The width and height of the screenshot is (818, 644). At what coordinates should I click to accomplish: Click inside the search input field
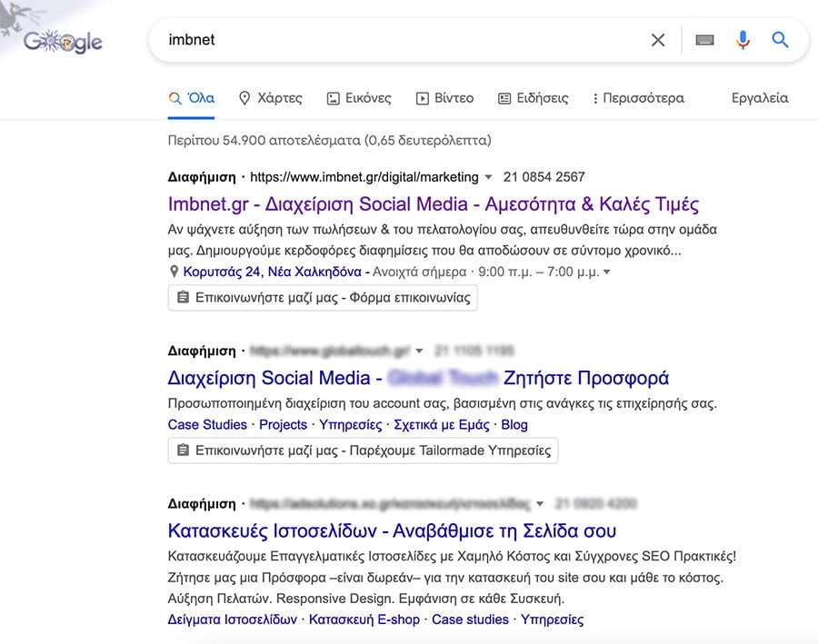(364, 40)
